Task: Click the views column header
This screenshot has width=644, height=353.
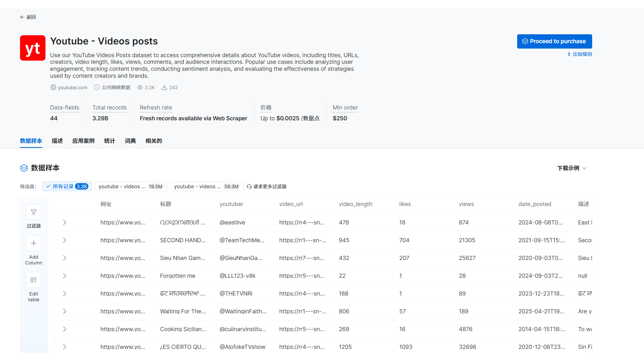Action: pos(466,204)
